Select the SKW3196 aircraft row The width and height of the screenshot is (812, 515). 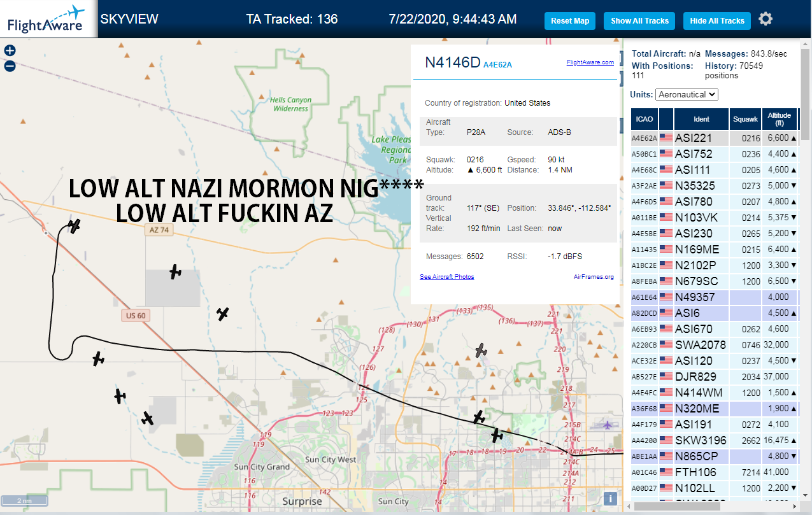click(714, 440)
